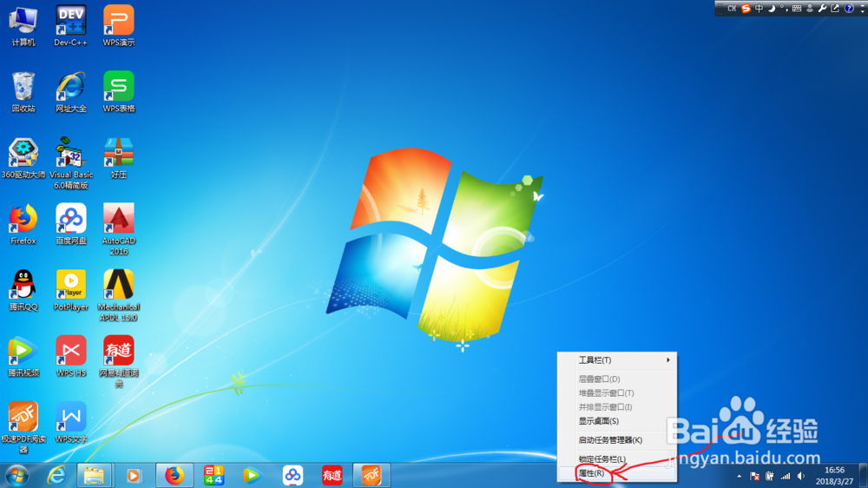868x488 pixels.
Task: Choose 启动任务管理器(K) from the context menu
Action: click(x=616, y=440)
